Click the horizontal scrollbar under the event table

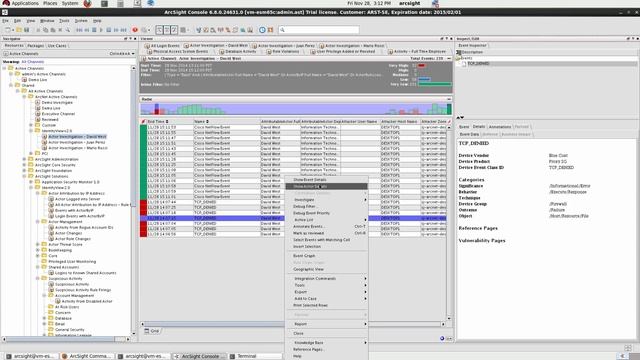[293, 324]
